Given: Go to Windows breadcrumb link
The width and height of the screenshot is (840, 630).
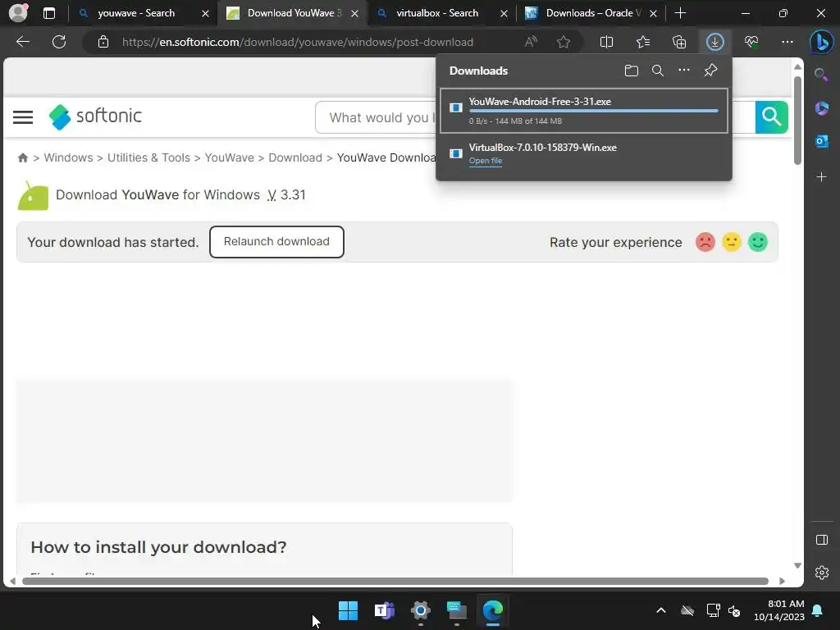Looking at the screenshot, I should [68, 157].
